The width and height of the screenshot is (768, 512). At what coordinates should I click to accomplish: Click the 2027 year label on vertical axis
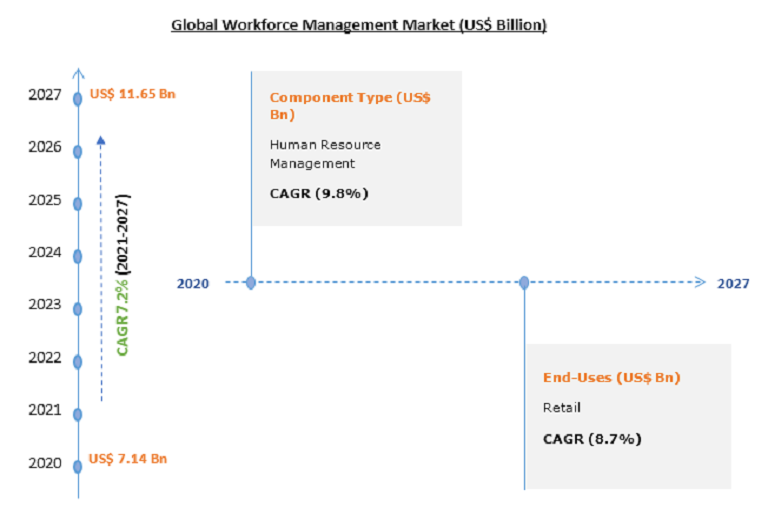tap(45, 94)
